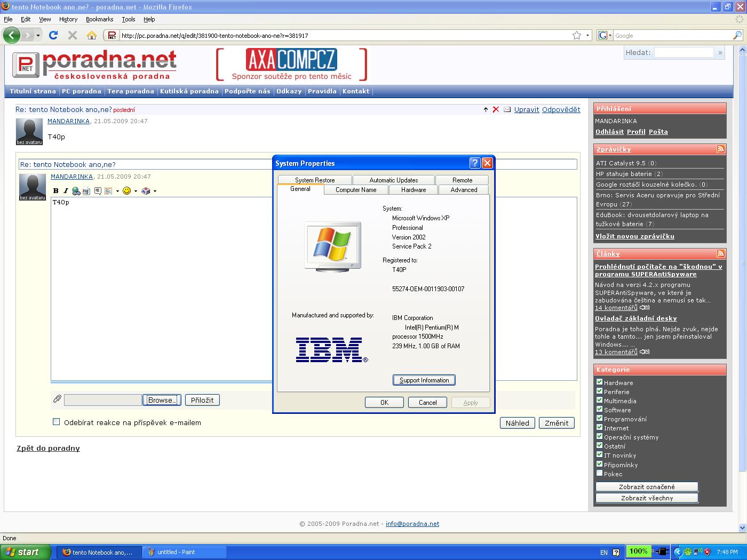Enable Odebírat reakce na příspěvek e-mailem checkbox
Viewport: 747px width, 560px height.
coord(57,422)
